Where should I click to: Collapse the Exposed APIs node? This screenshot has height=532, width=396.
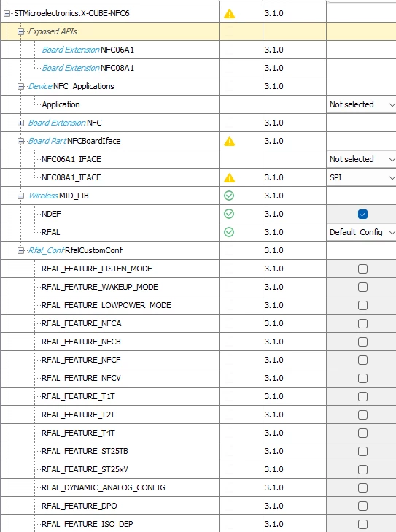[x=20, y=31]
